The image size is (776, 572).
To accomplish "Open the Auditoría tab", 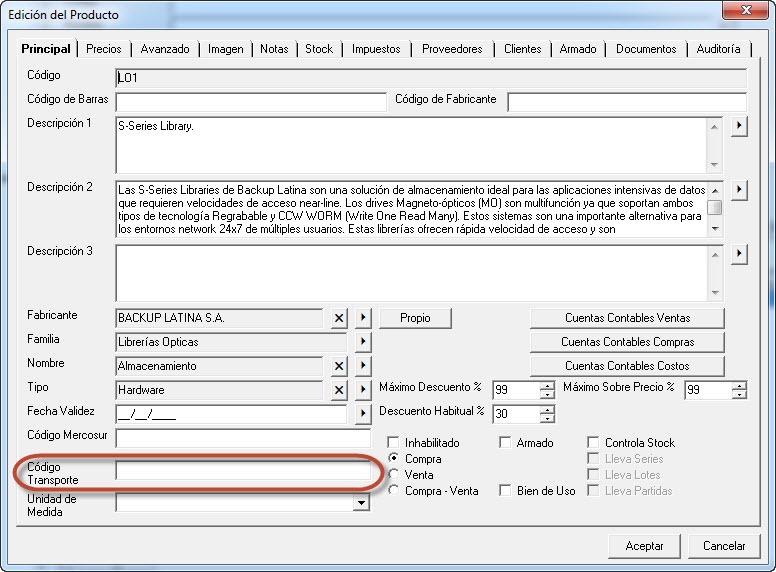I will (x=719, y=49).
